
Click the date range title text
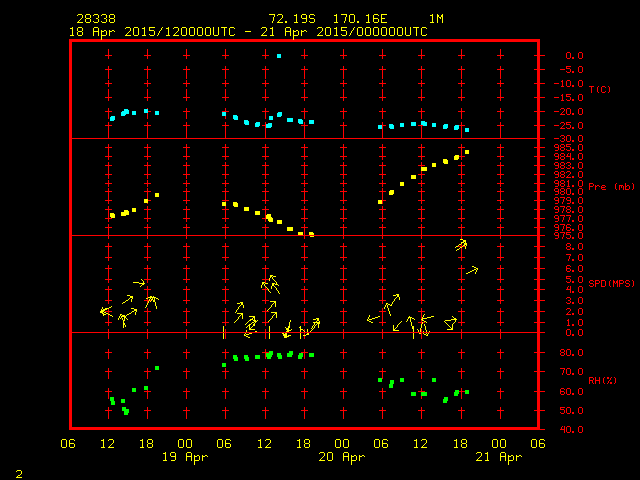point(248,32)
